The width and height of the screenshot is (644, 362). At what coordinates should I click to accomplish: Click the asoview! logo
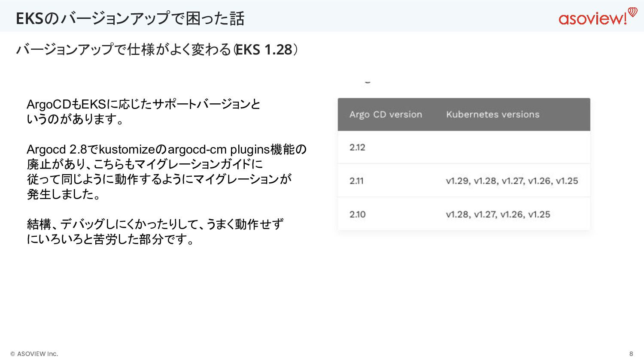pyautogui.click(x=598, y=16)
